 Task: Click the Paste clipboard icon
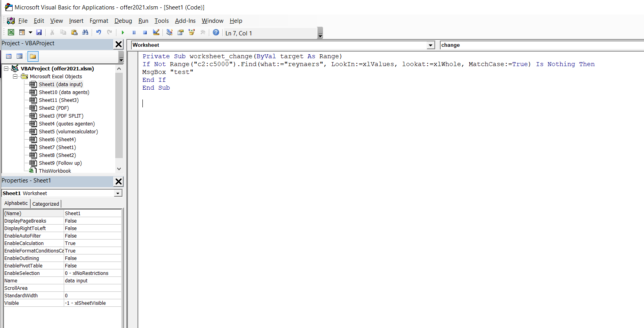(74, 32)
